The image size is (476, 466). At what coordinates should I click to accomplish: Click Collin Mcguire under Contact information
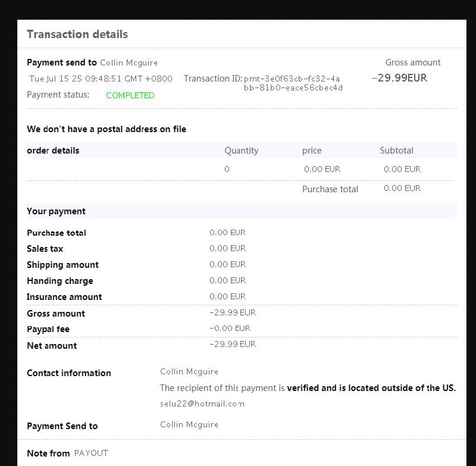pos(189,371)
